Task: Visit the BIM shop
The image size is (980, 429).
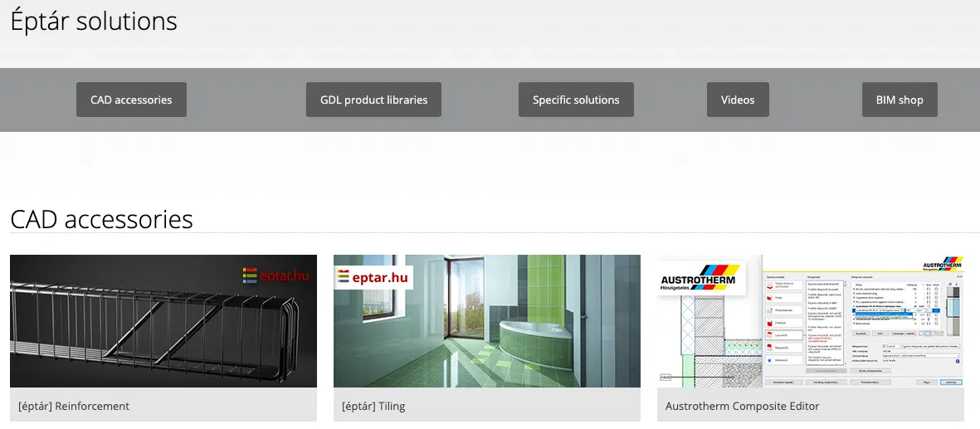Action: 900,100
